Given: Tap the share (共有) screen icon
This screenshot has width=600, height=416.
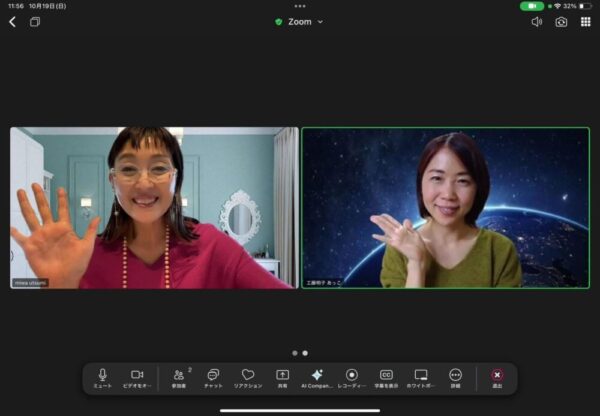Looking at the screenshot, I should [x=282, y=375].
